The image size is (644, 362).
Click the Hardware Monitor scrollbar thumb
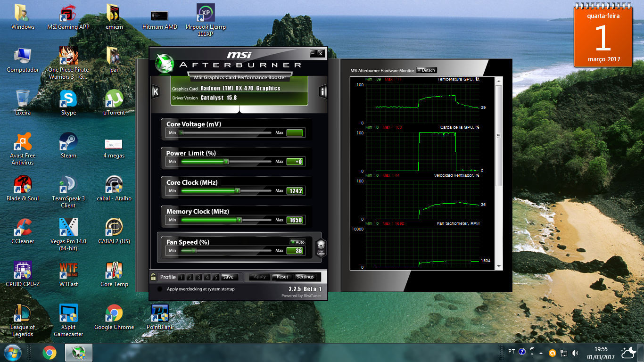[499, 136]
